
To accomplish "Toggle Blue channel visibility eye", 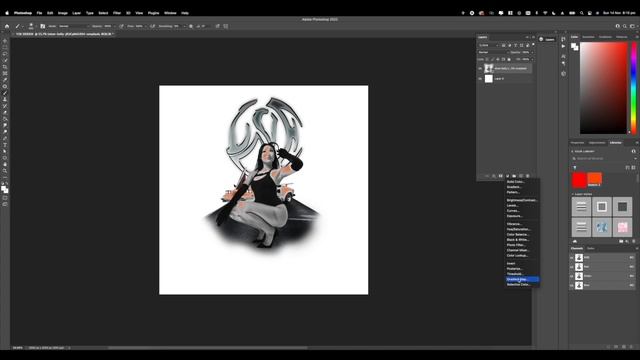I will coord(572,285).
